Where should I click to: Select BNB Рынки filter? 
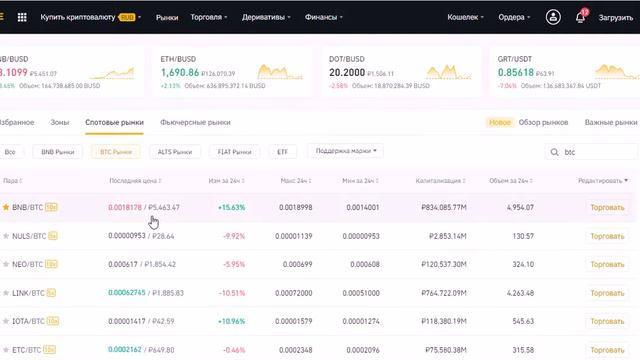[x=58, y=152]
